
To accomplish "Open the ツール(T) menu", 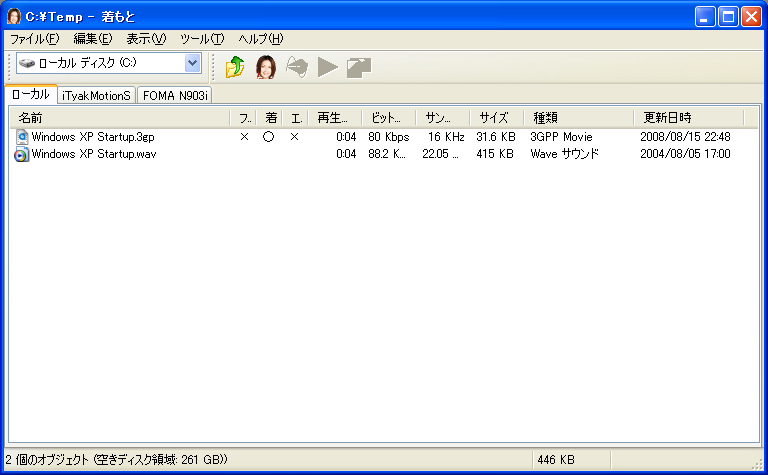I will click(x=202, y=39).
